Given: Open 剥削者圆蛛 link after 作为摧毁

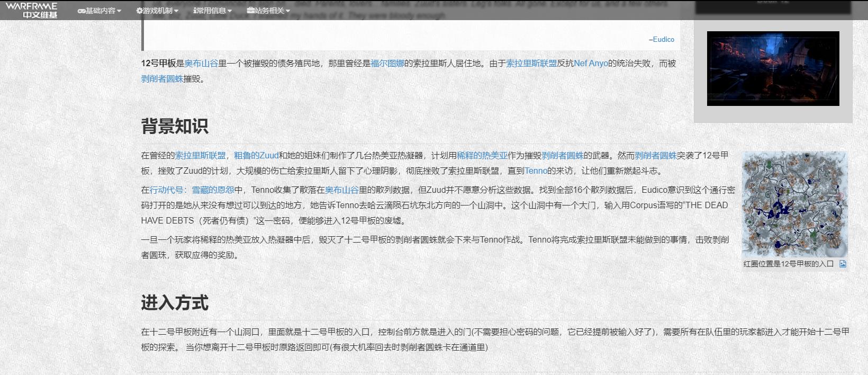Looking at the screenshot, I should point(562,155).
